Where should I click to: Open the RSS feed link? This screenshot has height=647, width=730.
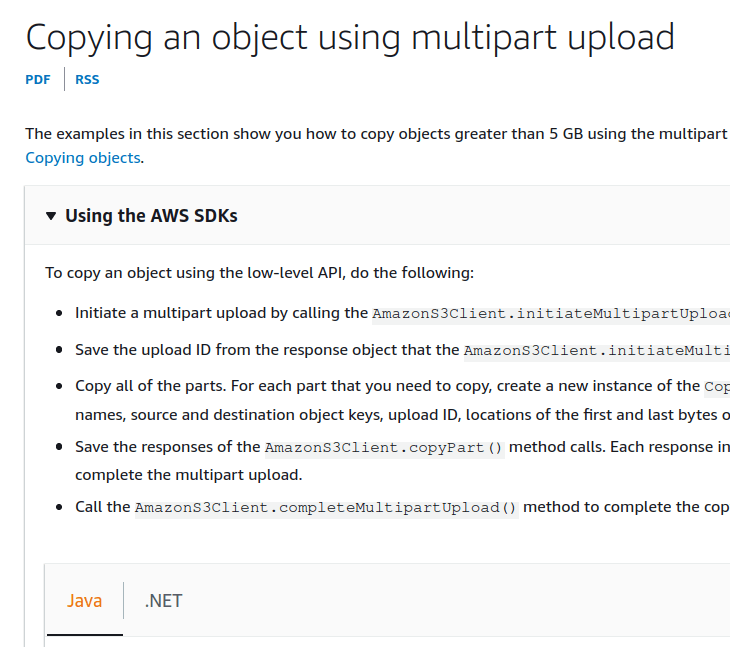[87, 80]
